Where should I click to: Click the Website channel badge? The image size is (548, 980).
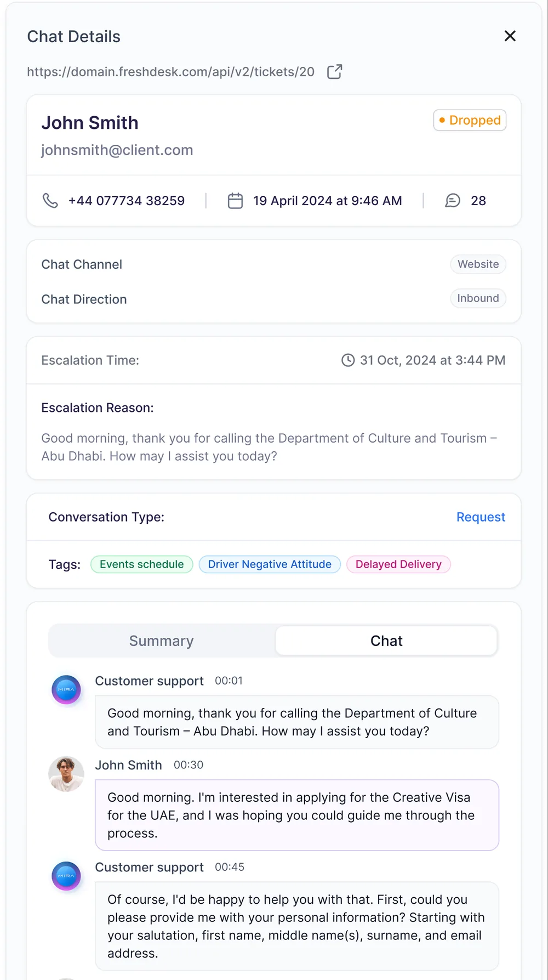478,264
